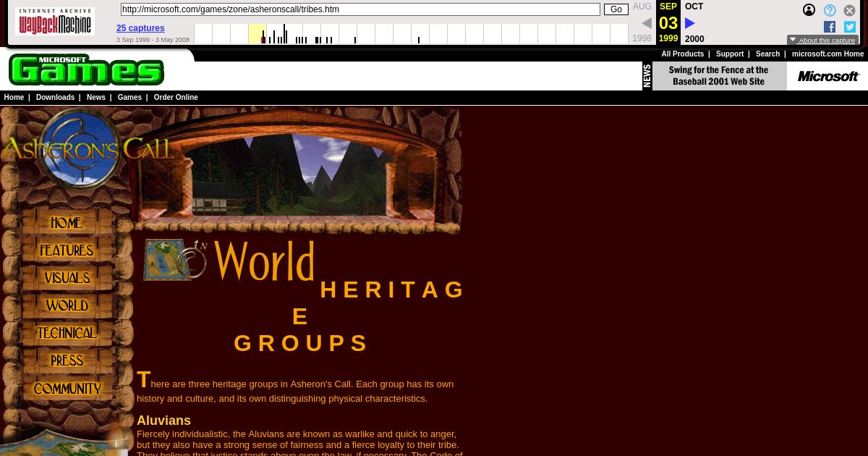Viewport: 868px width, 456px height.
Task: Open Support link in top bar
Action: tap(730, 54)
